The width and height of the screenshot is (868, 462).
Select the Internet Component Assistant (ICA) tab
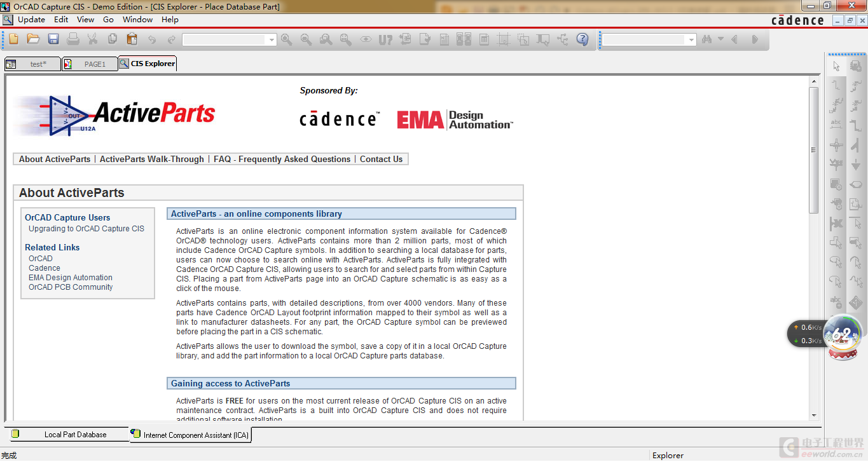pos(190,435)
